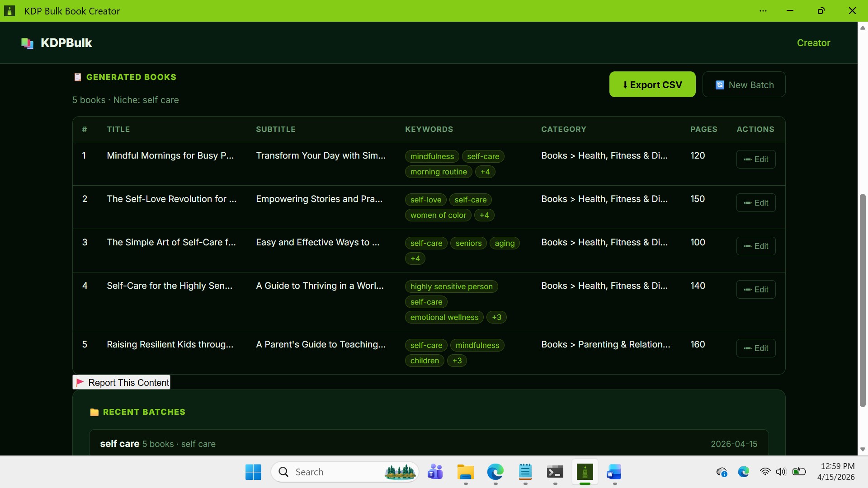Edit the Highly Sensitive self-care book
Image resolution: width=868 pixels, height=488 pixels.
pyautogui.click(x=756, y=290)
